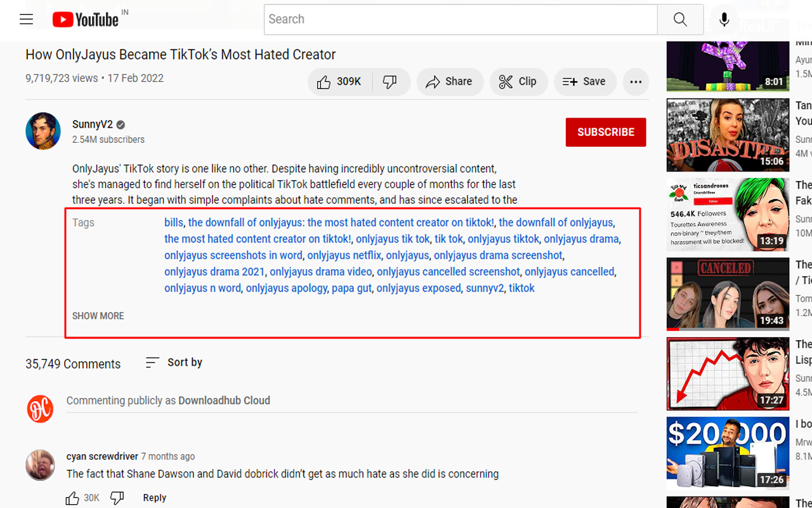This screenshot has height=508, width=812.
Task: Open 'onlyjayus screenshots in word' tag
Action: (233, 255)
